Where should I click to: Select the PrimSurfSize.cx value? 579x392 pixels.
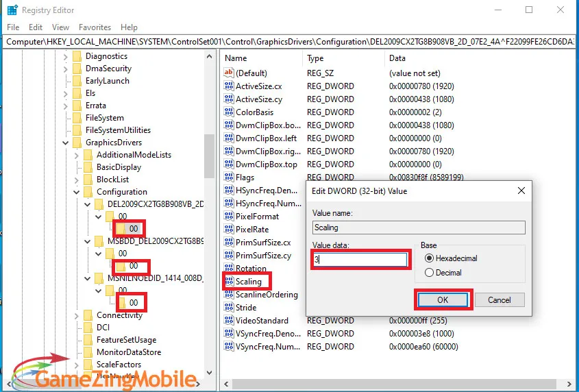(263, 243)
